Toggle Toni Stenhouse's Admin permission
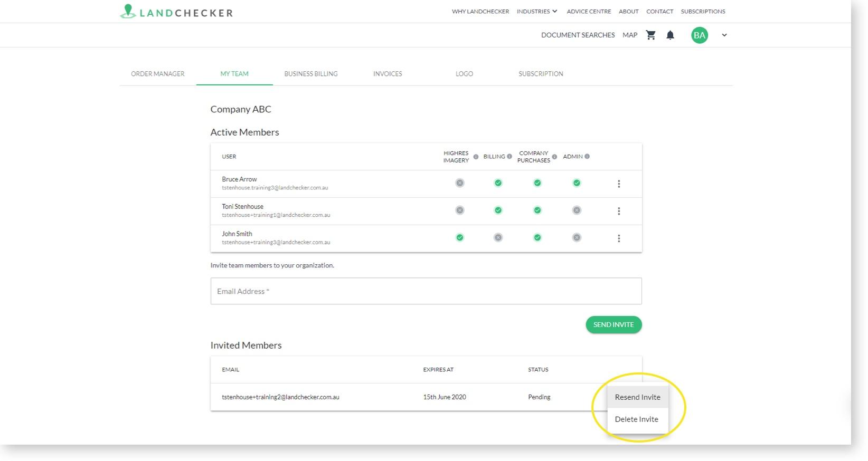Screen dimensions: 868x461 point(577,210)
